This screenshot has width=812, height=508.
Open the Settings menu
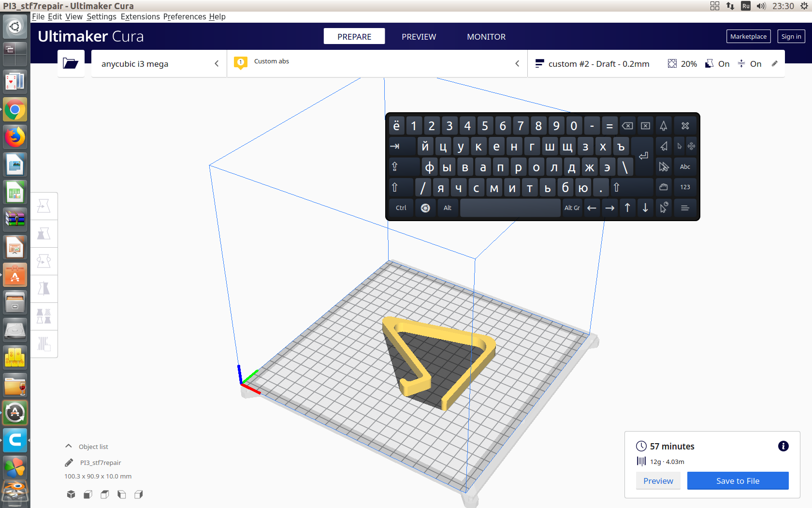click(x=101, y=16)
